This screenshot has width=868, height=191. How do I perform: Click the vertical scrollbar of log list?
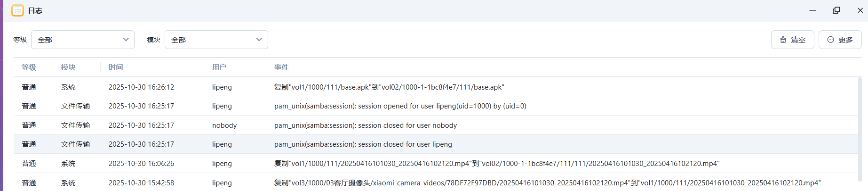860,127
